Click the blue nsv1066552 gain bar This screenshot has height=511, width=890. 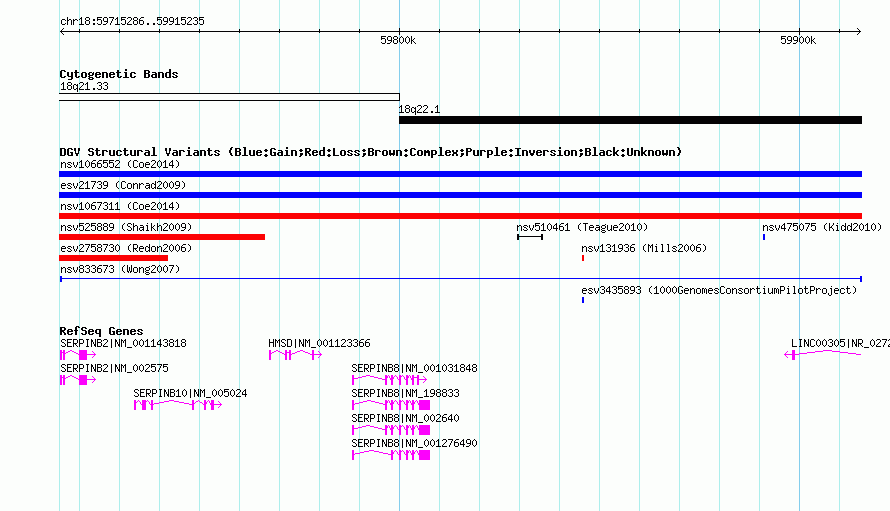(x=460, y=174)
